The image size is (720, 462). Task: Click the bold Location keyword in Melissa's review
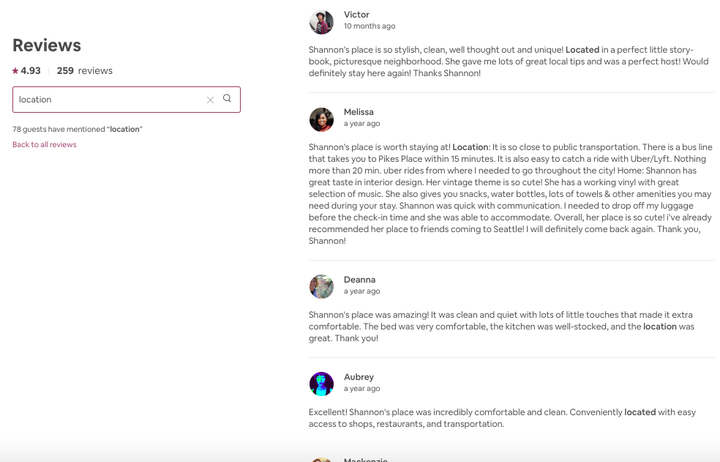[470, 147]
